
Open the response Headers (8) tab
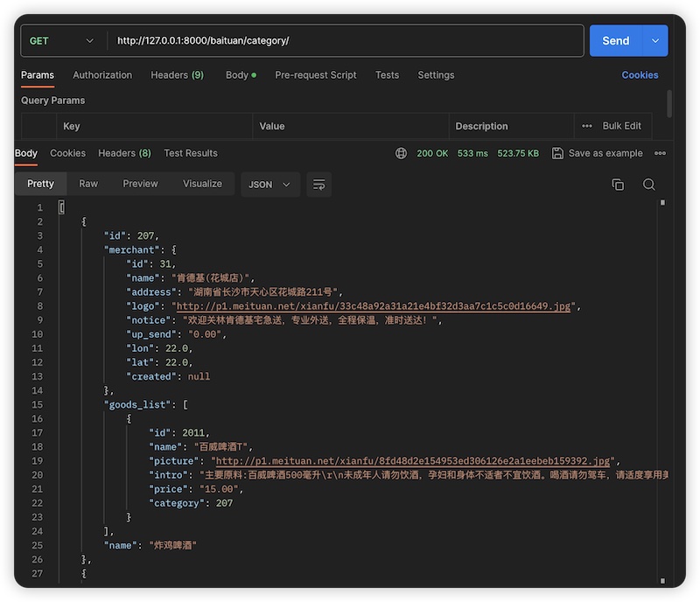[124, 153]
